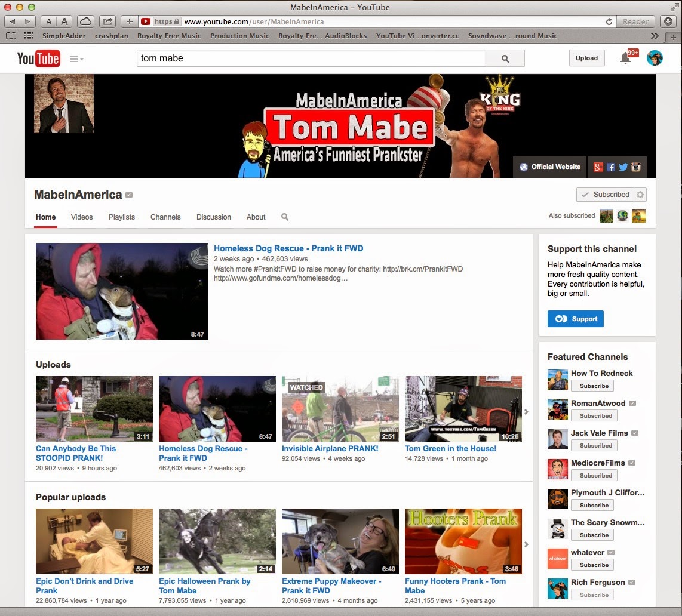
Task: Show the reading list book icon
Action: click(x=11, y=36)
